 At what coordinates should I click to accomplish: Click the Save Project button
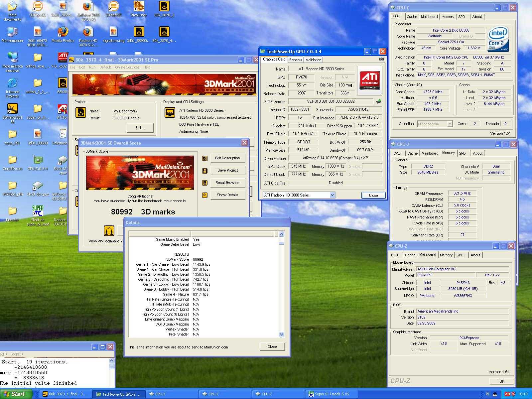coord(227,171)
